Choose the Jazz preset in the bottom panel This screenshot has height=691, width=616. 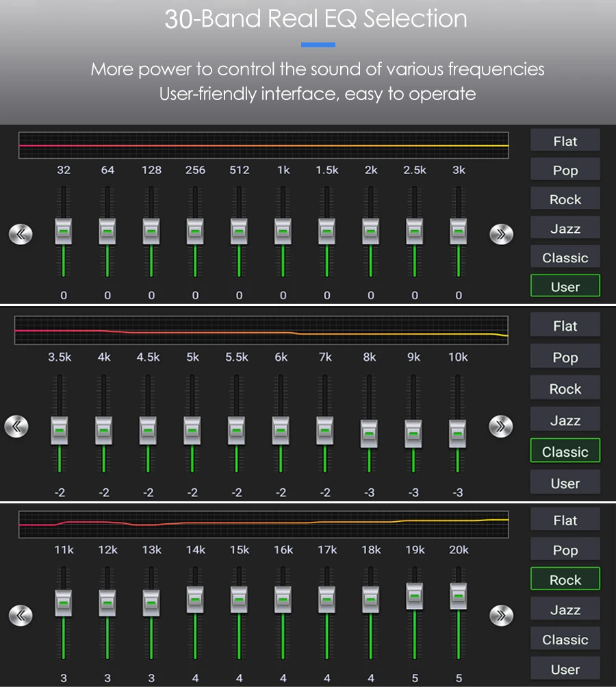tap(565, 609)
